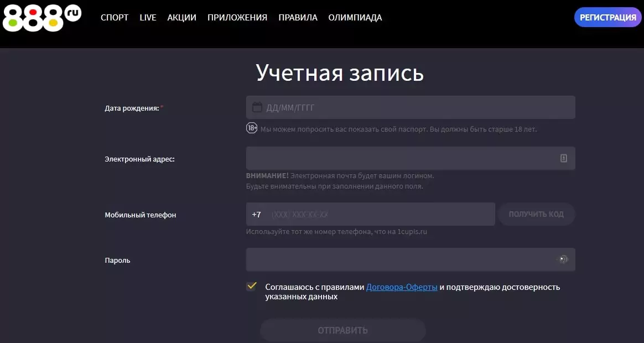
Task: Uncheck the Договора-Оферты agreement checkbox
Action: pos(251,286)
